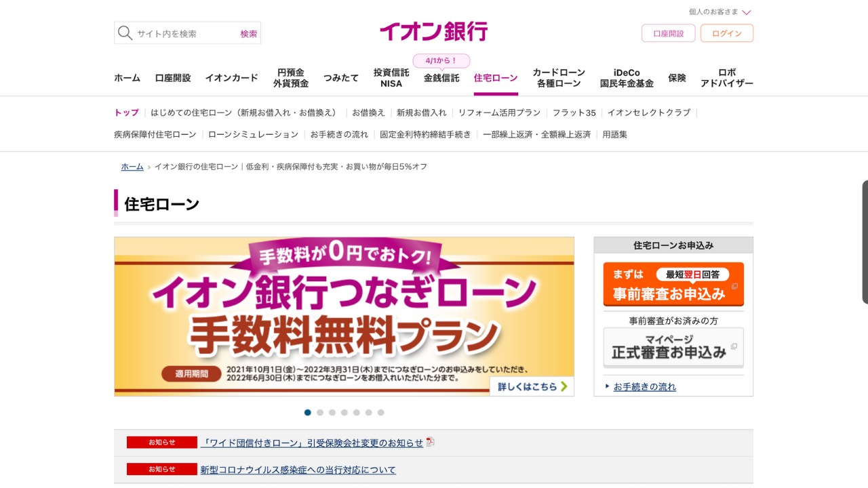Click the PDF icon beside ワイド団信付きローン notice
Image resolution: width=868 pixels, height=488 pixels.
pyautogui.click(x=430, y=442)
